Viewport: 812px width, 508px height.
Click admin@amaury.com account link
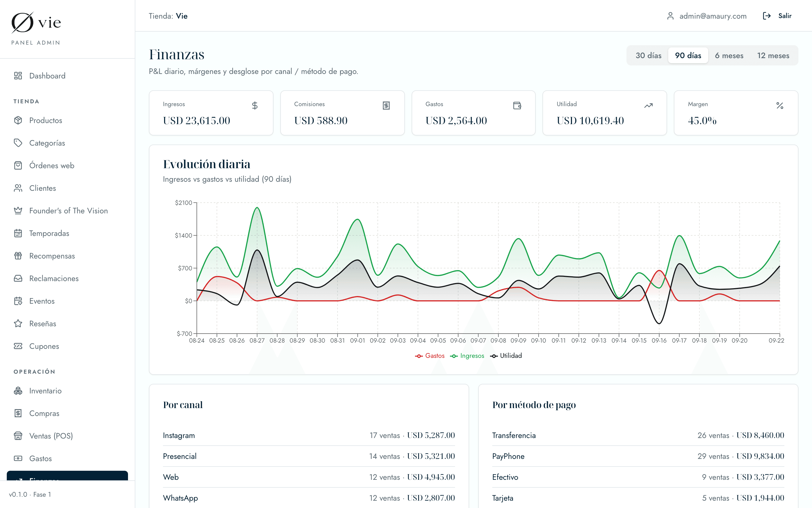(x=707, y=16)
